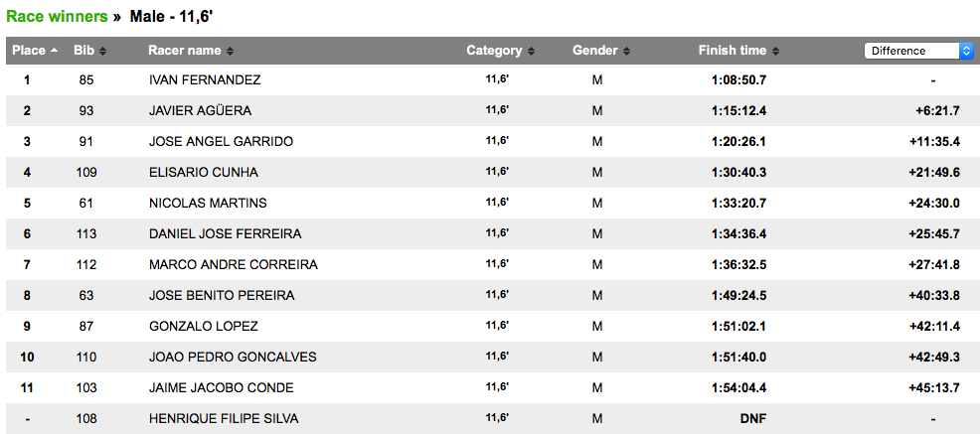Select HENRIQUE FILIPE SILVA's DNF result
This screenshot has width=980, height=434.
[x=753, y=419]
